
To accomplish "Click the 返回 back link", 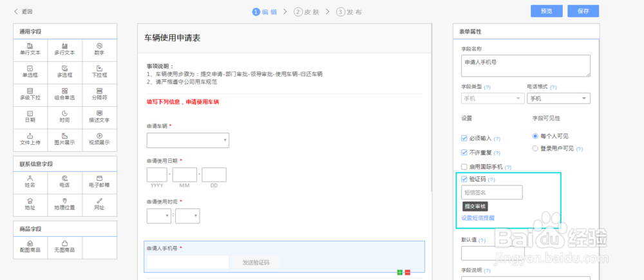I will (23, 12).
